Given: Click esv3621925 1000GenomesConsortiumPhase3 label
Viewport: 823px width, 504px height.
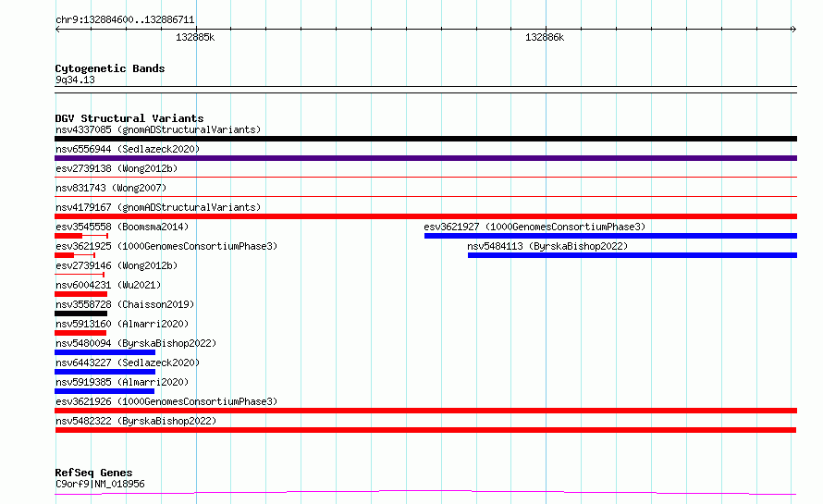Looking at the screenshot, I should tap(166, 246).
